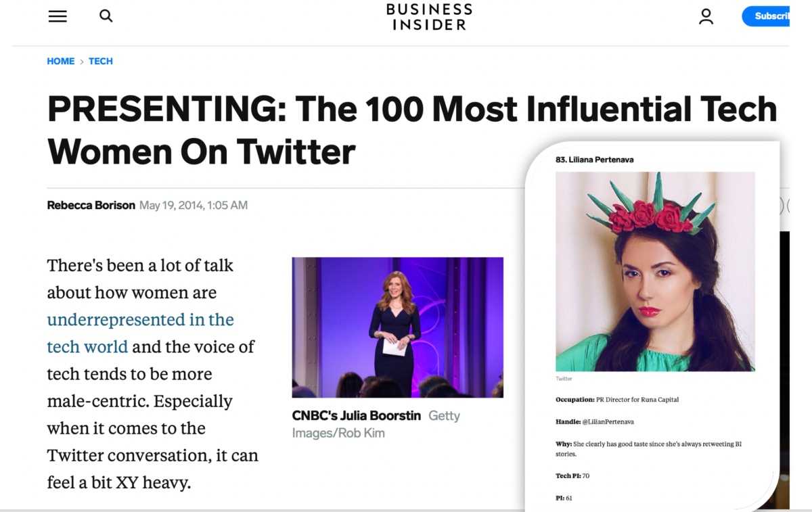Click the Business Insider logo
The width and height of the screenshot is (812, 512).
429,17
